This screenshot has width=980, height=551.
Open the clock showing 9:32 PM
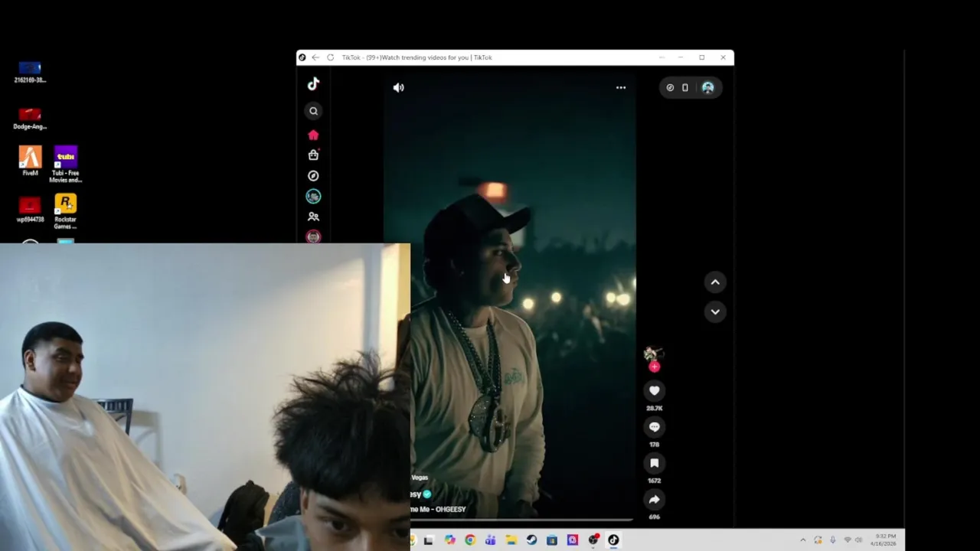click(x=883, y=540)
